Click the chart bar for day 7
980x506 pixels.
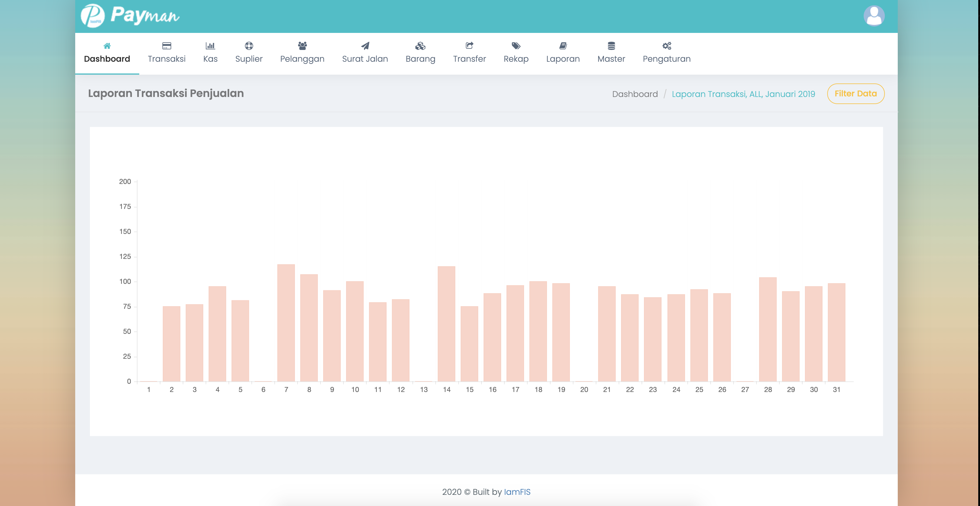point(286,324)
